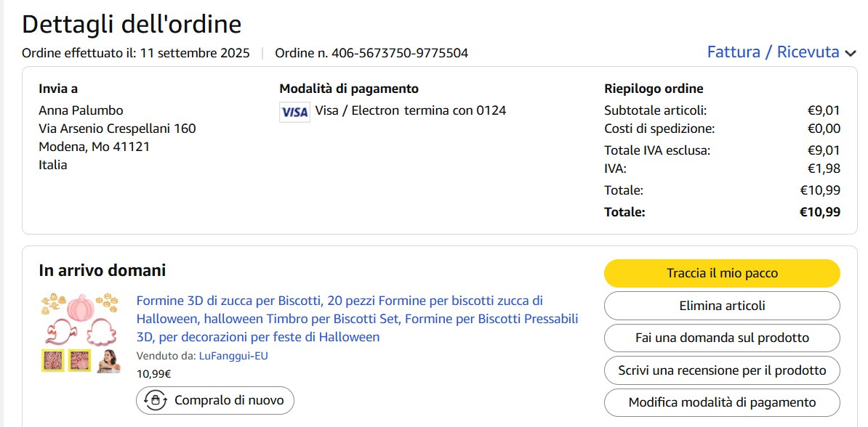The image size is (868, 427).
Task: Click the item price 10,99€ under seller
Action: (153, 374)
